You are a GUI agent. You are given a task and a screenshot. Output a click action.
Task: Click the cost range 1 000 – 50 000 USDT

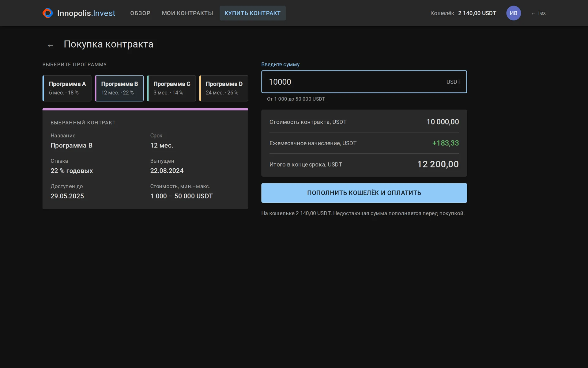tap(181, 196)
